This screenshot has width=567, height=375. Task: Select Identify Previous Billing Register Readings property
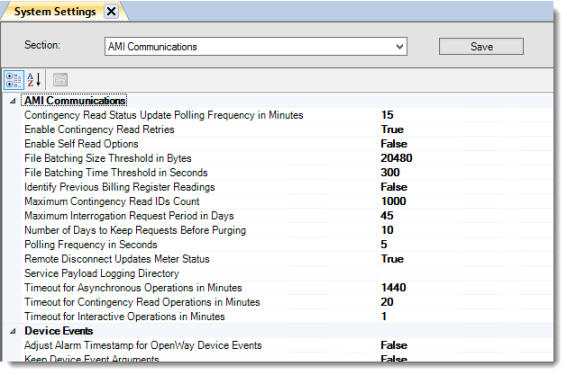click(119, 187)
